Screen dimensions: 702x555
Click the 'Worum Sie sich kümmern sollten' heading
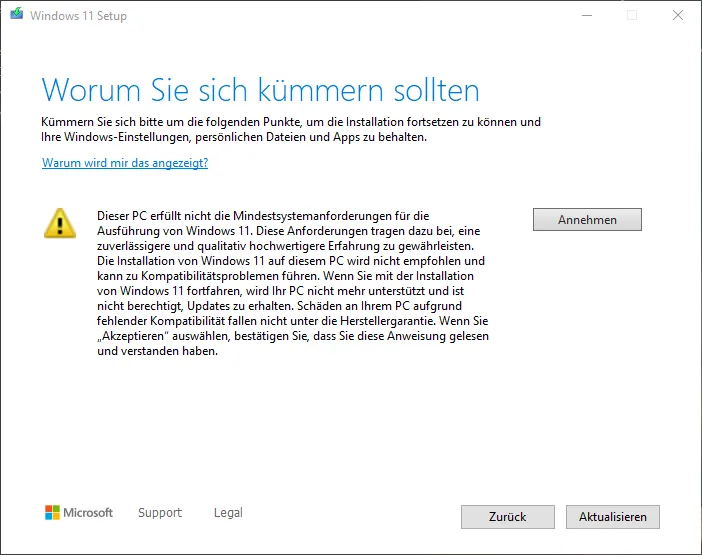click(260, 90)
